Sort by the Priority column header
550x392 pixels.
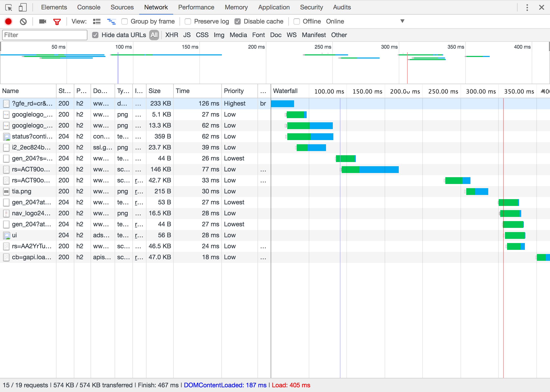tap(240, 91)
